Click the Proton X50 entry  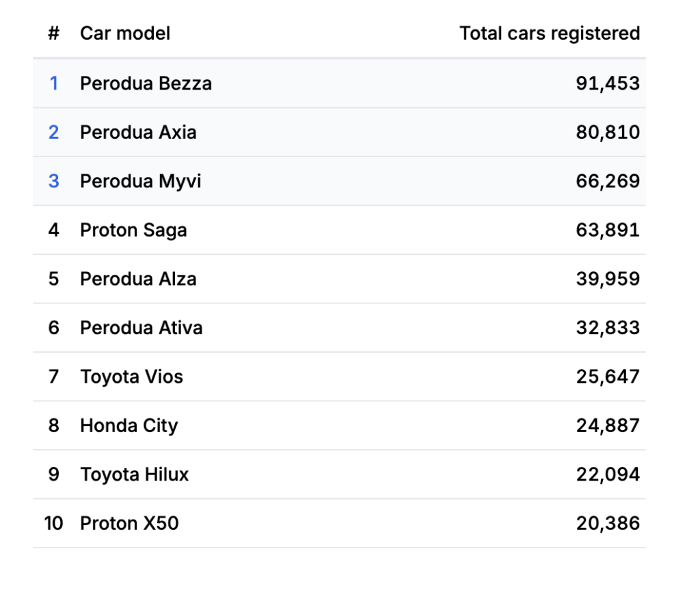pos(129,524)
